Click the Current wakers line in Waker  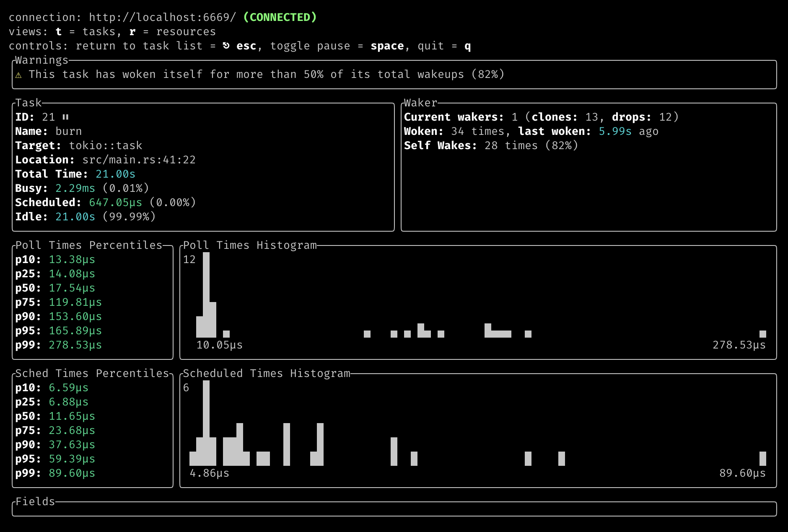[x=541, y=117]
